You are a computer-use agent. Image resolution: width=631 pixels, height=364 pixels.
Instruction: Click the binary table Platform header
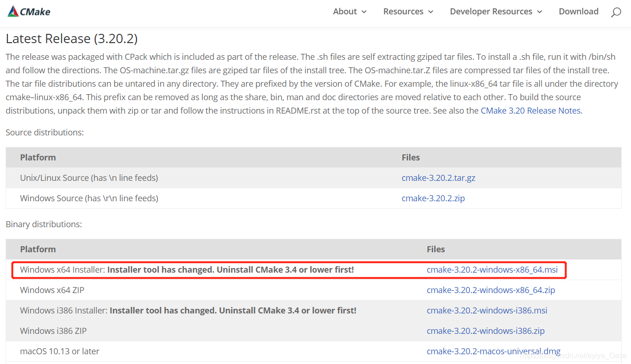(x=38, y=249)
